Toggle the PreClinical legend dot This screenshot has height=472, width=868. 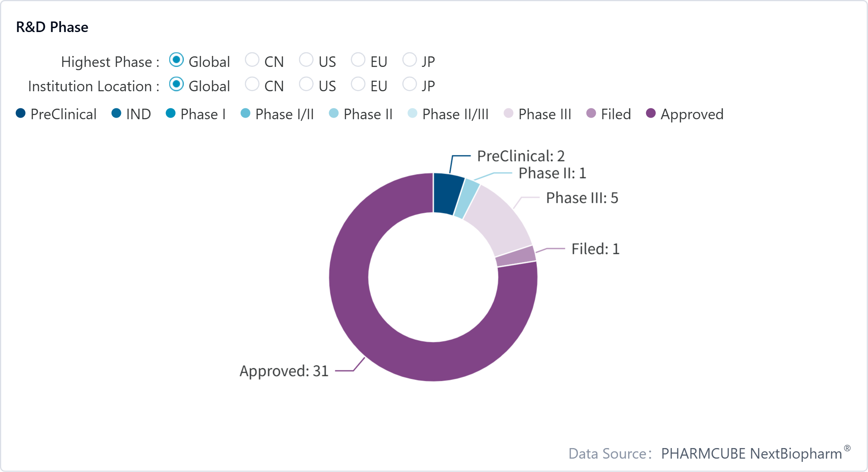click(21, 114)
